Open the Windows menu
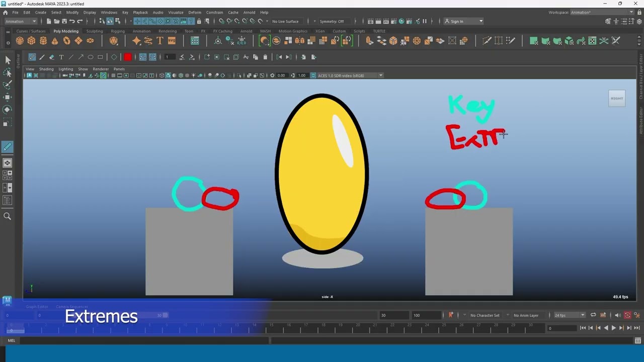Screen dimensions: 644x362 click(x=109, y=12)
